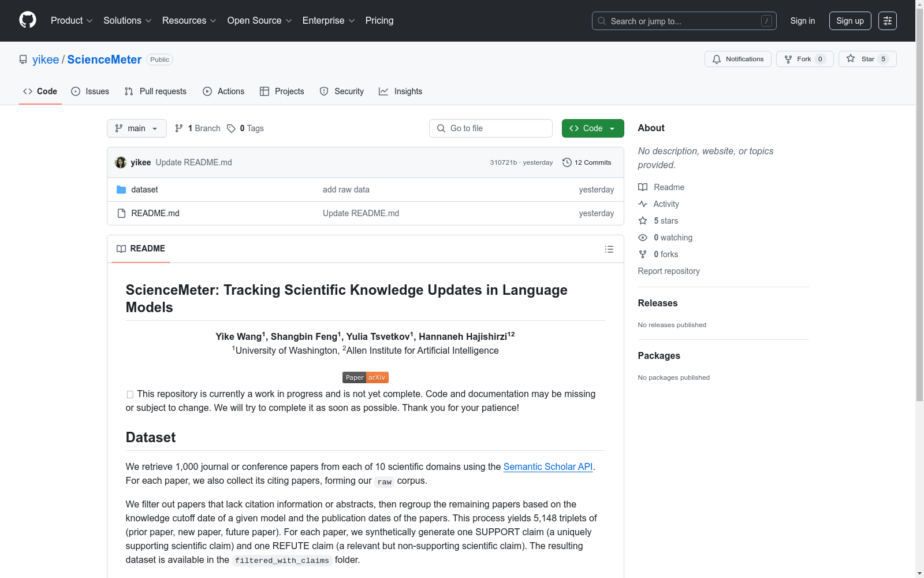Click the Sign up button
The height and width of the screenshot is (578, 924).
pyautogui.click(x=850, y=21)
